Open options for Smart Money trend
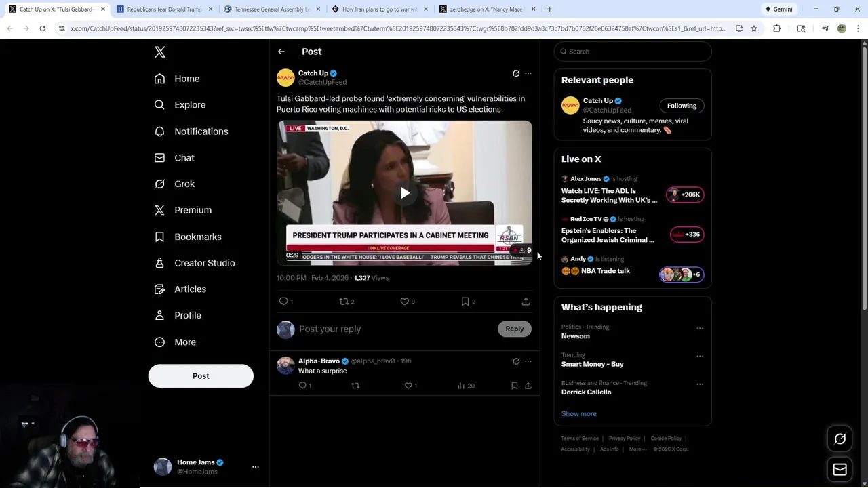Screen dimensions: 868x488 (x=700, y=356)
